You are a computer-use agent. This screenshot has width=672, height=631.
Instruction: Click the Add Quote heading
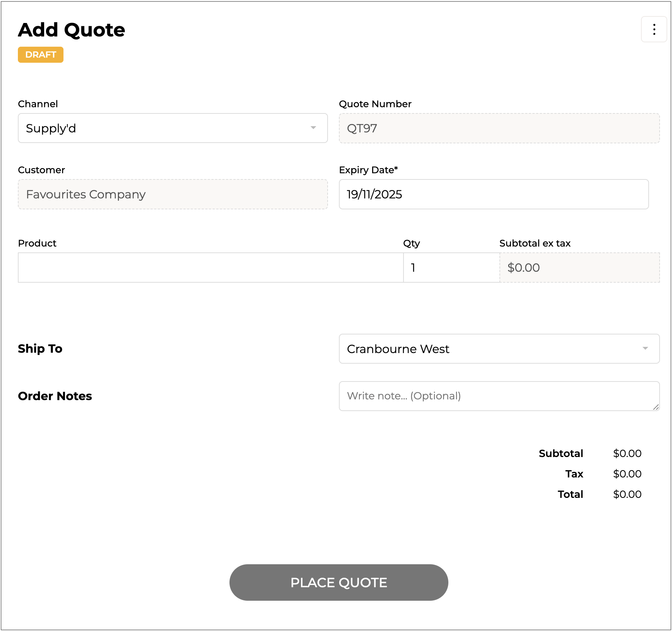point(72,30)
